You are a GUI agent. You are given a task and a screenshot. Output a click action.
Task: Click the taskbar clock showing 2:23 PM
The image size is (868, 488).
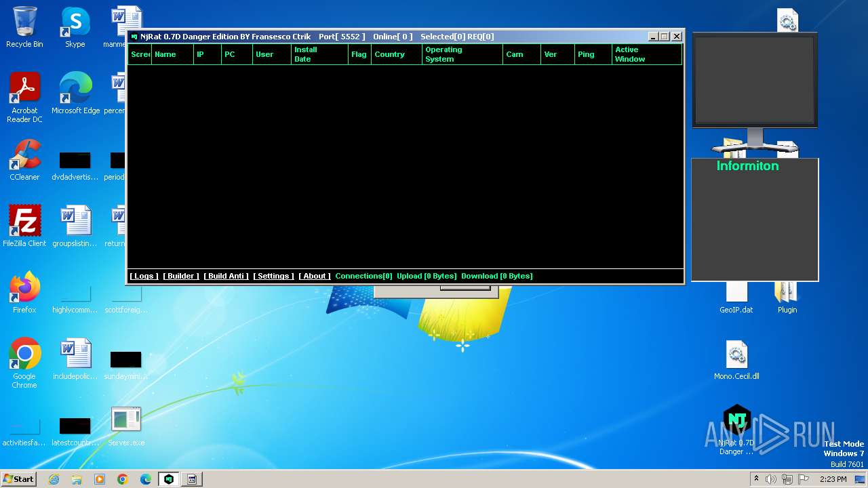click(x=833, y=479)
